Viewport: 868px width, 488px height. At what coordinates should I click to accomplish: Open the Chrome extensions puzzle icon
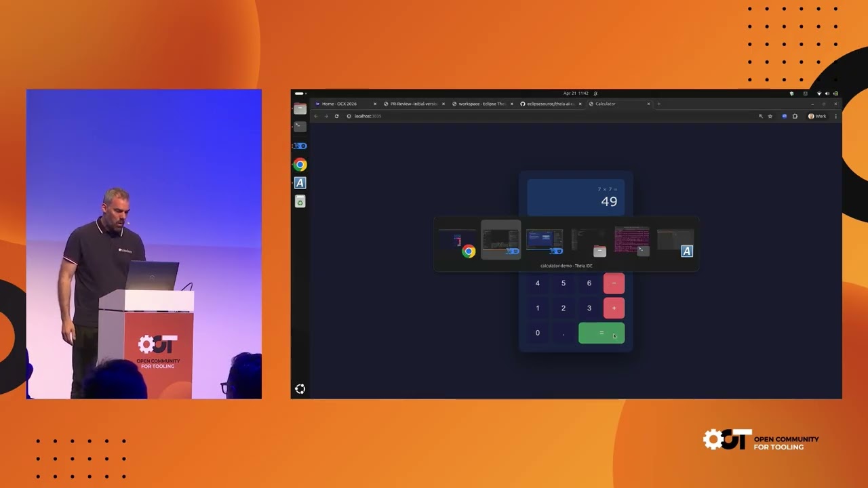(x=795, y=116)
